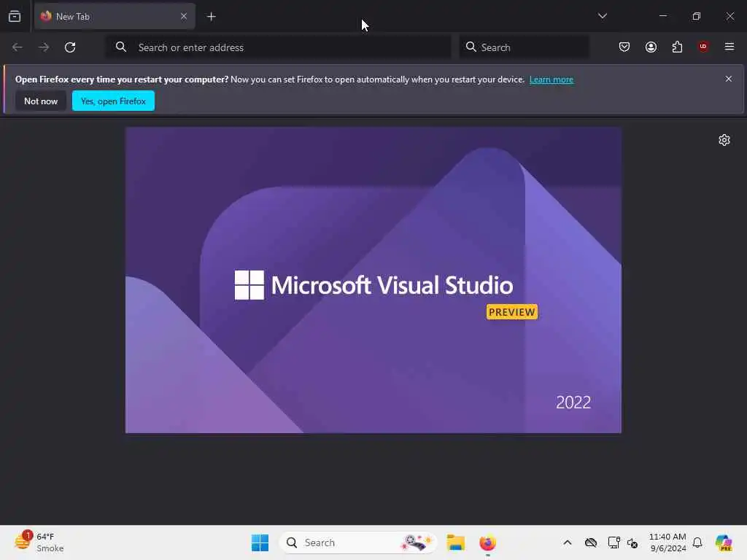Image resolution: width=747 pixels, height=560 pixels.
Task: Open the clock showing 11:40 AM
Action: (x=667, y=542)
